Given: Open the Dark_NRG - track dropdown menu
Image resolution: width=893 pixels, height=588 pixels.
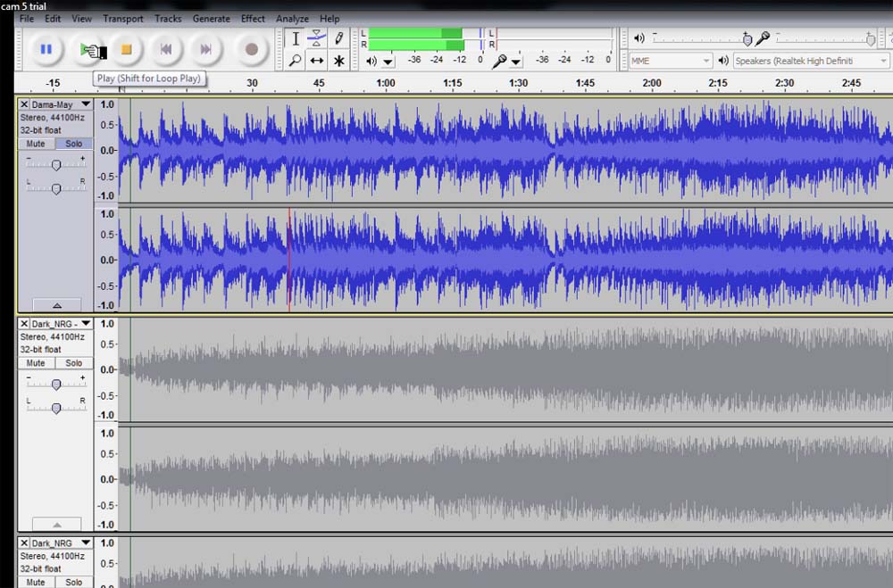Looking at the screenshot, I should [86, 323].
